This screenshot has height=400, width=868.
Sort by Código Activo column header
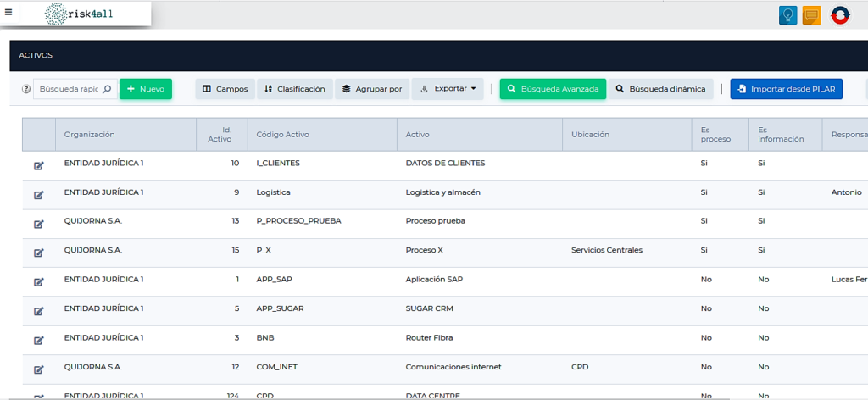tap(322, 135)
